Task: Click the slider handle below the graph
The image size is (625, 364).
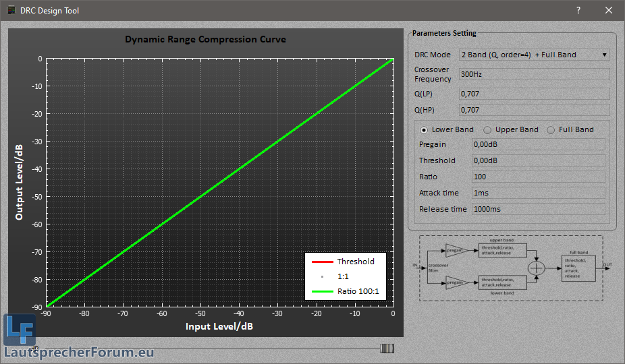Action: coord(387,348)
